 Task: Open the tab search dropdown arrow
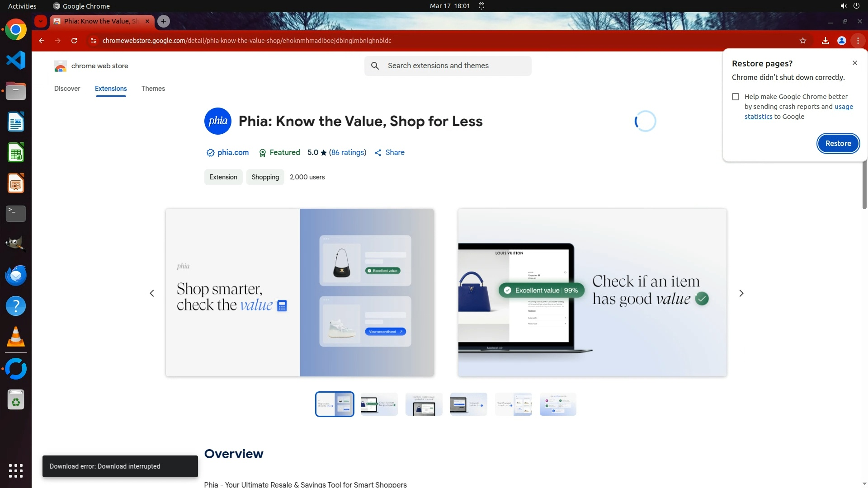(x=41, y=21)
